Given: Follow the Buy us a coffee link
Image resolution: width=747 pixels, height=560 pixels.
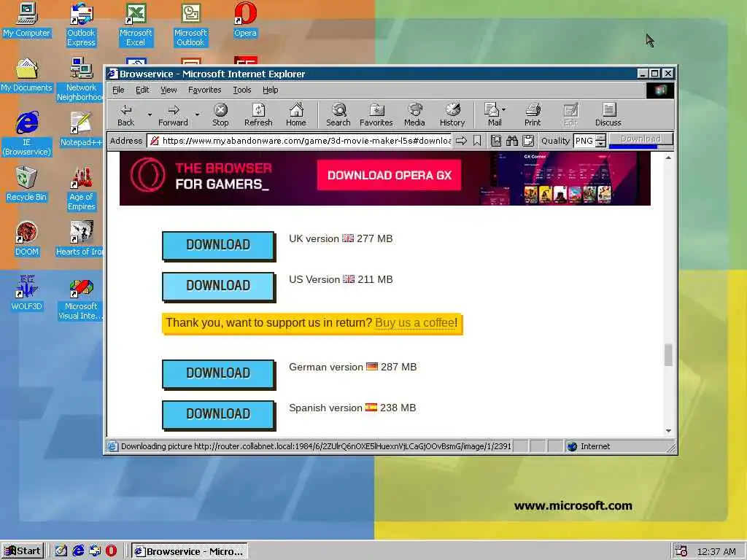Looking at the screenshot, I should point(414,323).
